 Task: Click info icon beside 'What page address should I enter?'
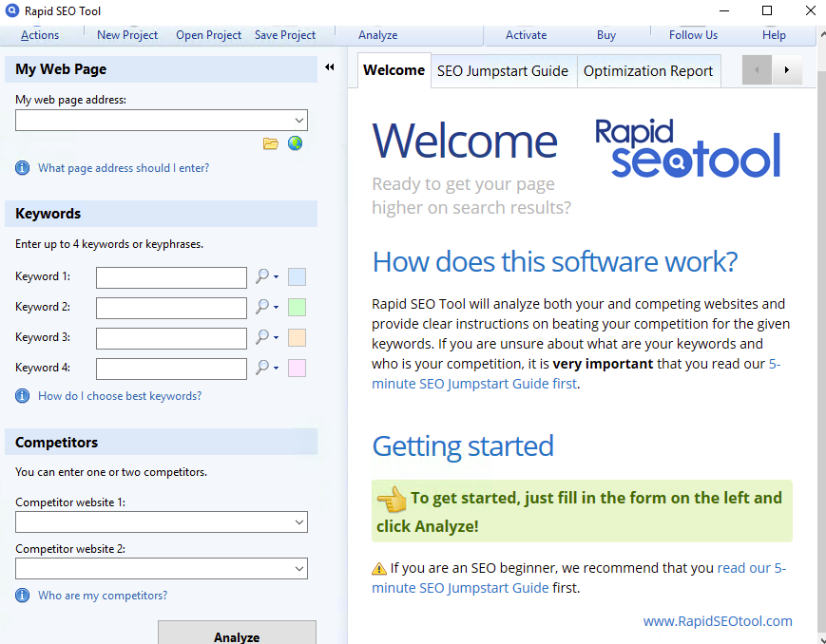click(x=22, y=168)
